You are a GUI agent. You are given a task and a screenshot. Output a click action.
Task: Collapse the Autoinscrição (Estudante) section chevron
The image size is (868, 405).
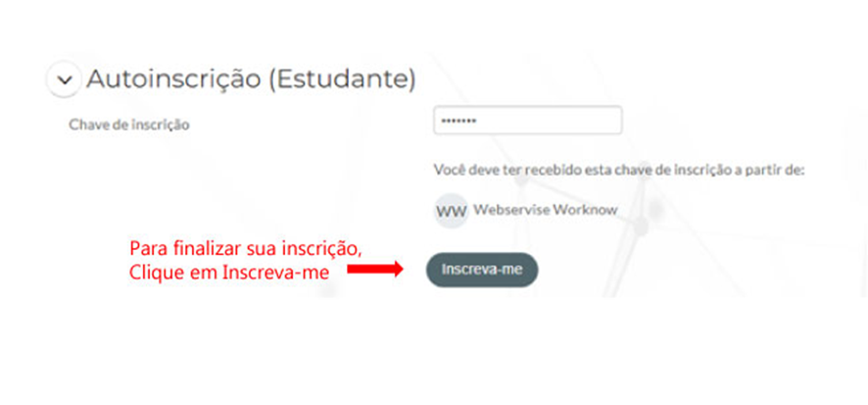click(65, 79)
